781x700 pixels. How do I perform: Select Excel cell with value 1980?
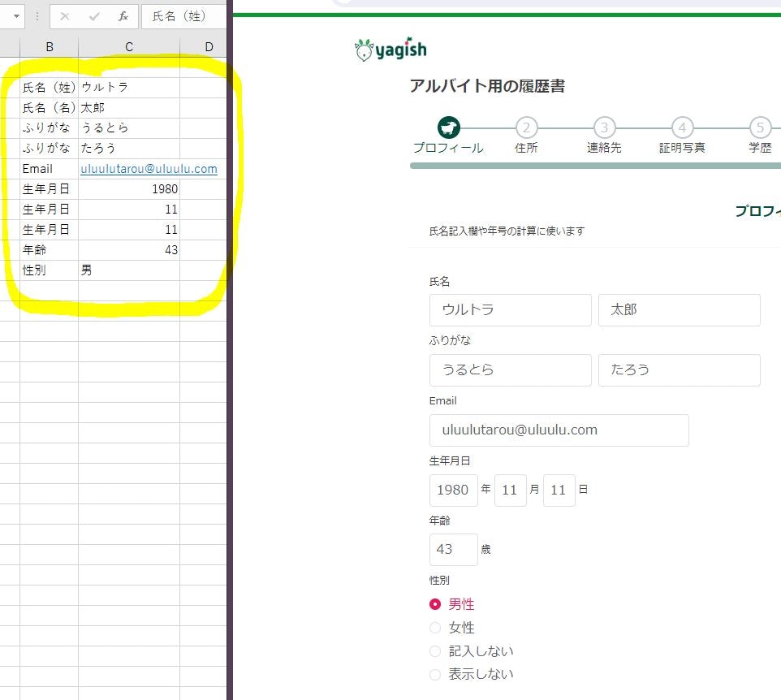[x=129, y=189]
